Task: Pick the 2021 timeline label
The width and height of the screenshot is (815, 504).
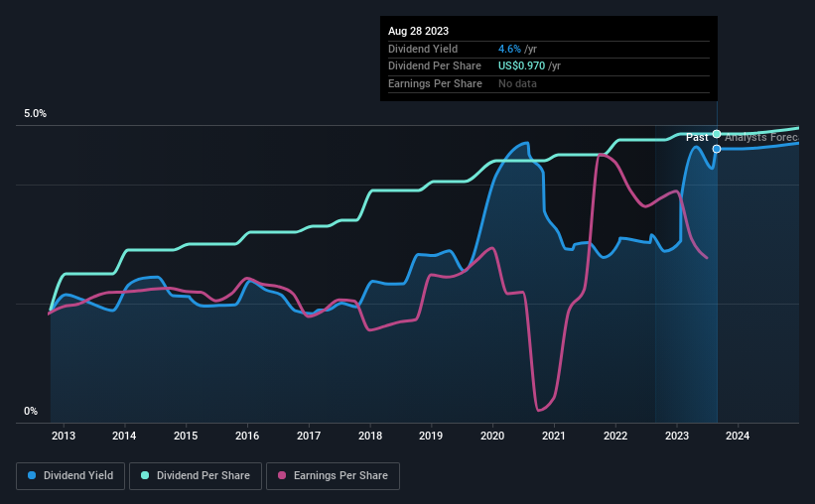Action: click(x=554, y=437)
